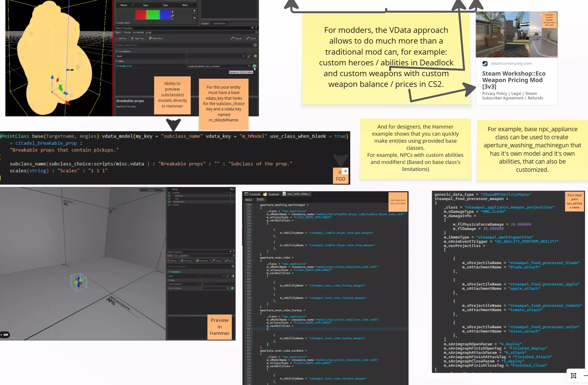Click Add Key in citadel_breakable_prop properties
Viewport: 588px width, 385px height.
(122, 38)
